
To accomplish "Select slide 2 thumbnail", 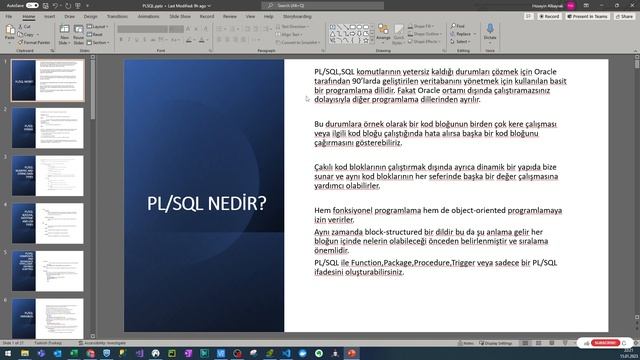I will 48,128.
